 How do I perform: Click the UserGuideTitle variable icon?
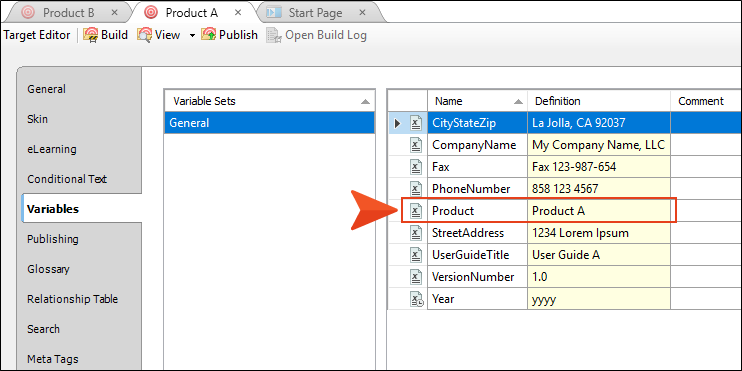(415, 255)
